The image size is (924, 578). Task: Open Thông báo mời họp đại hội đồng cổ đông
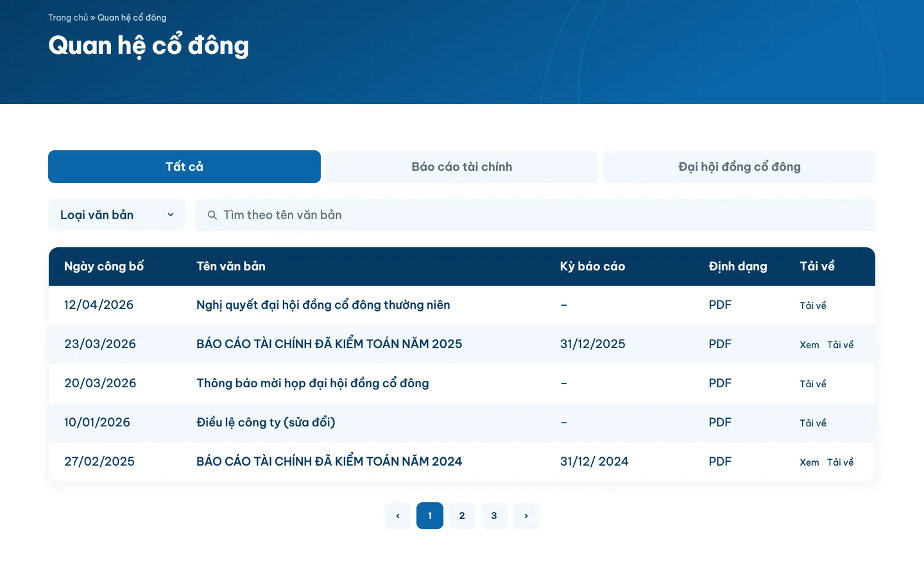(312, 383)
